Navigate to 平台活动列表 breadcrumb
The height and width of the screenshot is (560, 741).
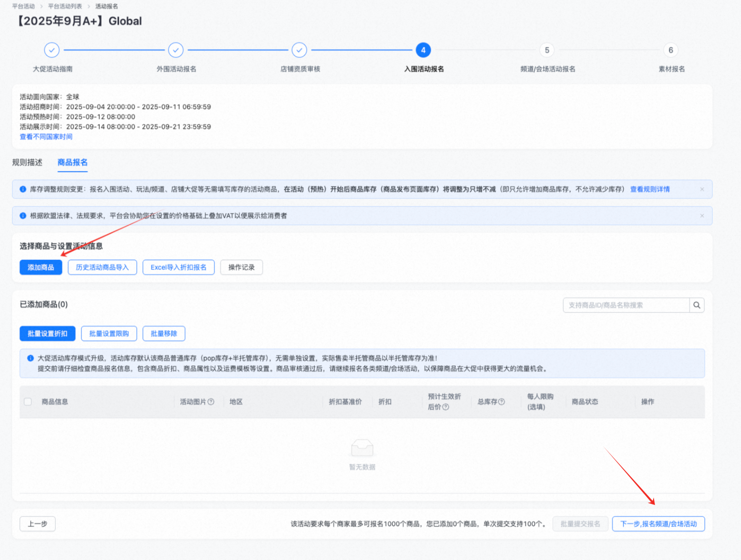(65, 6)
